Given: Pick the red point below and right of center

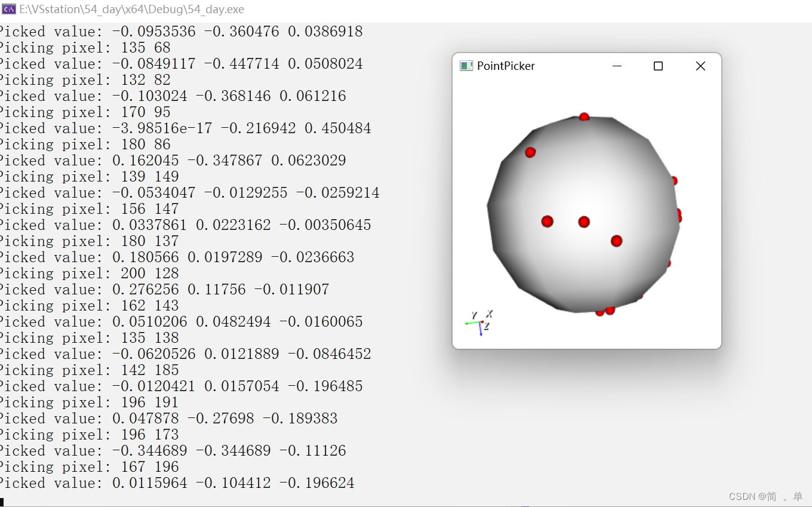Looking at the screenshot, I should [x=616, y=241].
